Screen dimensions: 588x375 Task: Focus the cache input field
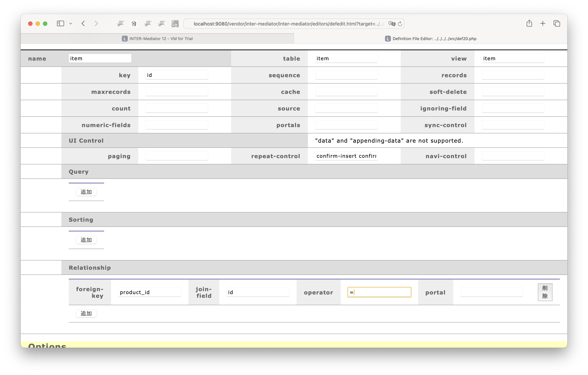pos(346,91)
